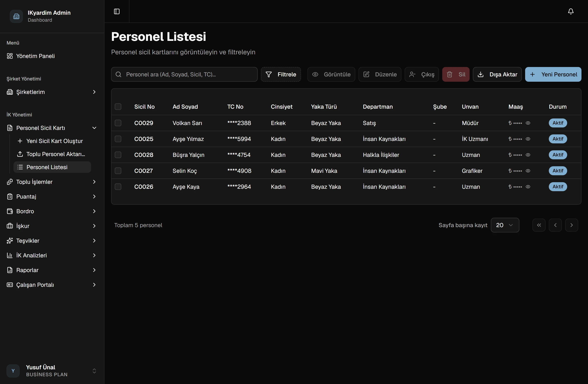Click the search magnifier icon

(118, 74)
